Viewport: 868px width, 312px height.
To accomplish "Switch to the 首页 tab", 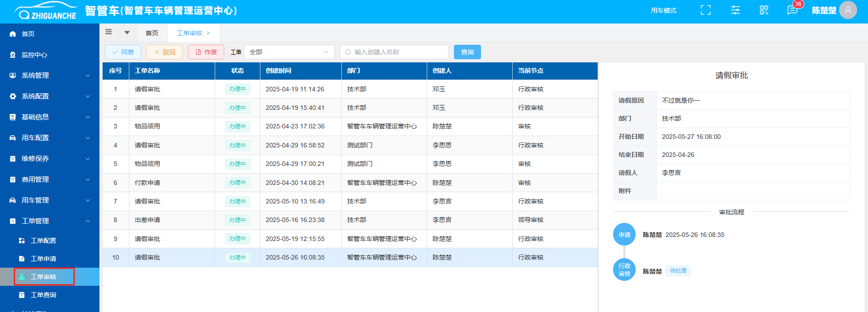I will coord(152,33).
